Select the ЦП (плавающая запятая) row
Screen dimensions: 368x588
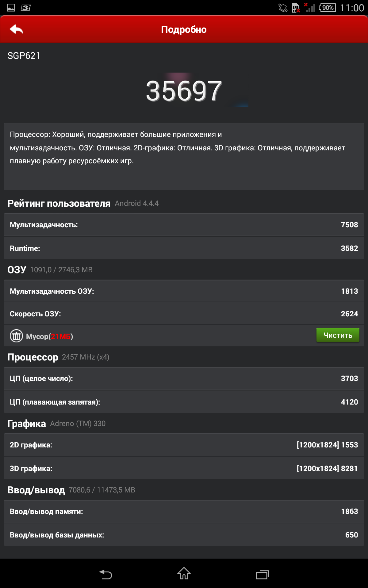click(x=184, y=402)
